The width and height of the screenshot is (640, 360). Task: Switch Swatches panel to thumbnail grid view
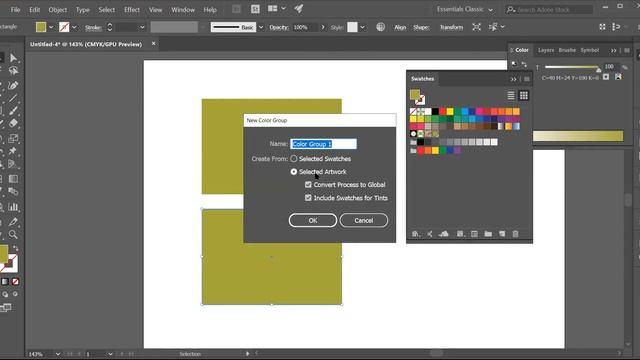tap(524, 96)
